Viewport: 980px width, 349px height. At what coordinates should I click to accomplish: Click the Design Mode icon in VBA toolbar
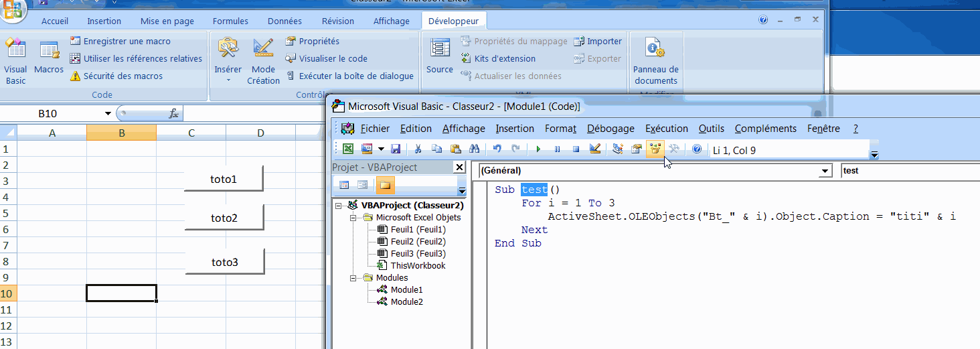pyautogui.click(x=594, y=149)
